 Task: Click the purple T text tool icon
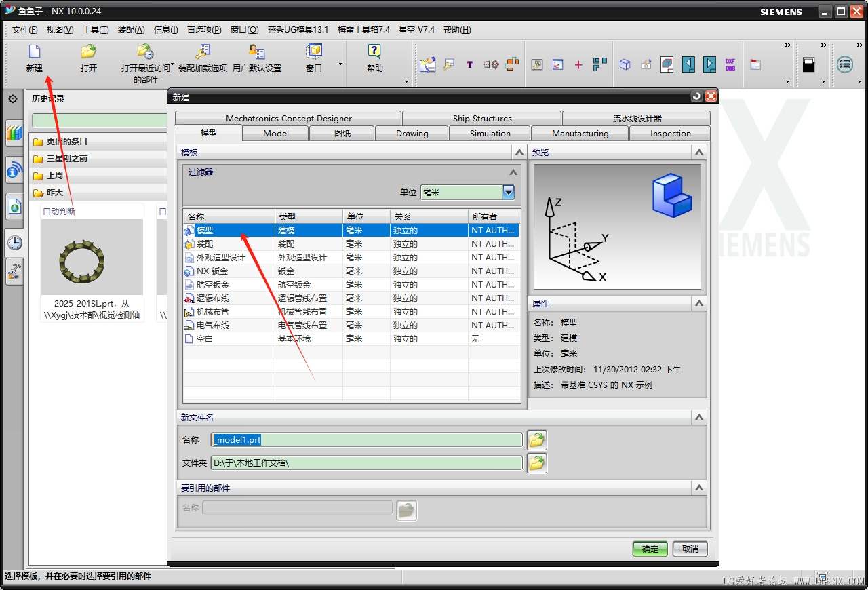[469, 64]
